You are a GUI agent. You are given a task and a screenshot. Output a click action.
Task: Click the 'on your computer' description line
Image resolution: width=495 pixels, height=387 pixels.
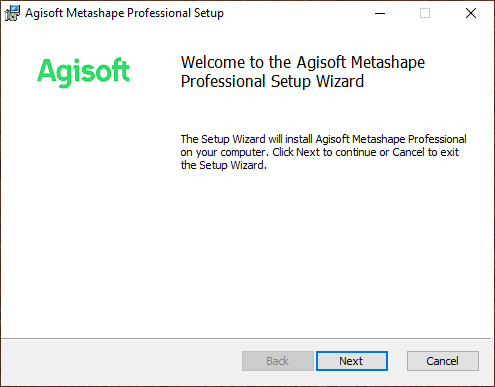click(x=320, y=152)
